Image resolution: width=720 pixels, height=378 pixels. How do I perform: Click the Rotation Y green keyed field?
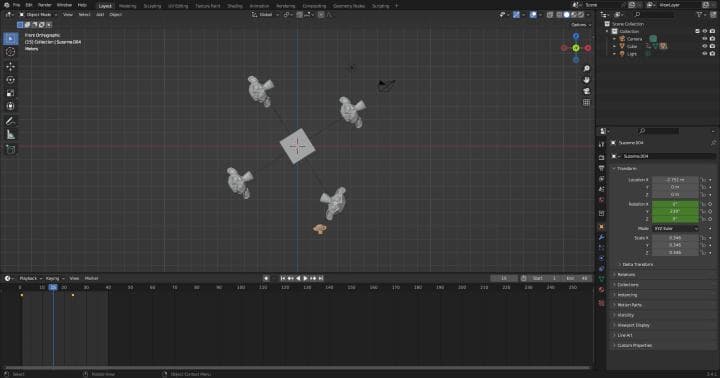675,211
